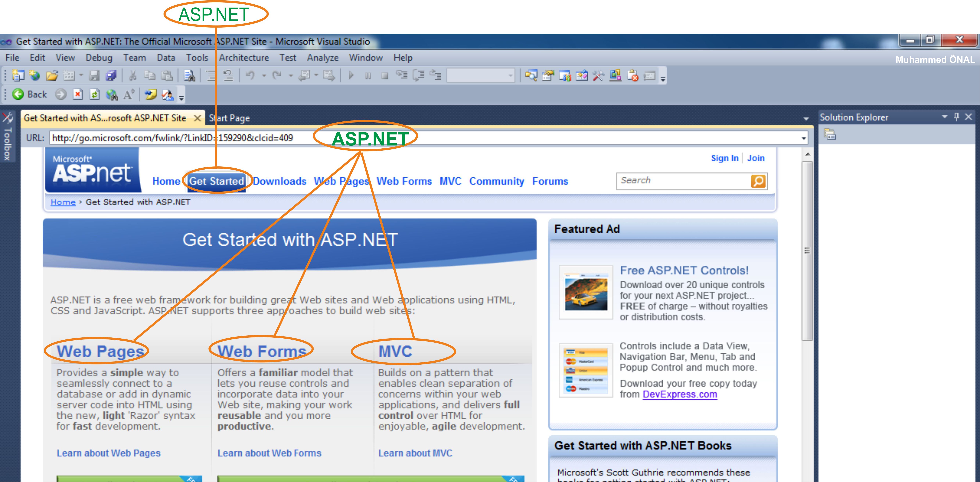This screenshot has height=482, width=980.
Task: Click the browser vertical scrollbar thumb
Action: tap(807, 251)
